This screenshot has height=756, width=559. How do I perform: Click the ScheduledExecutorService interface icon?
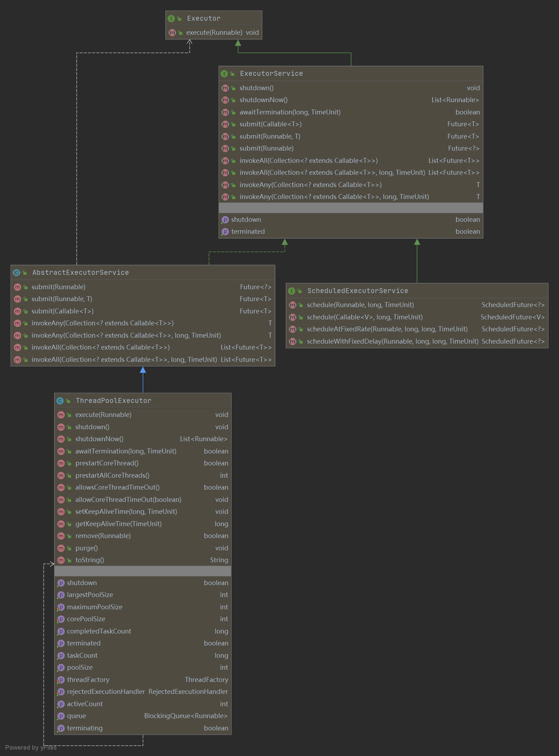(x=292, y=291)
